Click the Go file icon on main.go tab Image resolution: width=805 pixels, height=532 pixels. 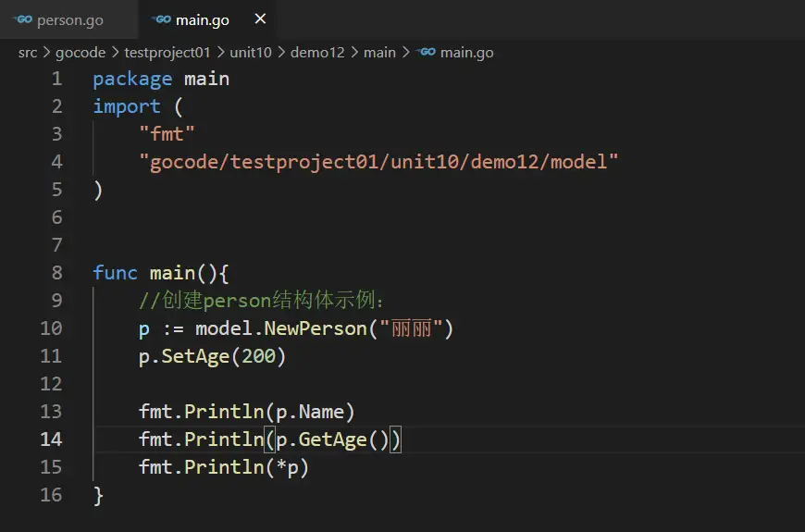click(x=162, y=19)
